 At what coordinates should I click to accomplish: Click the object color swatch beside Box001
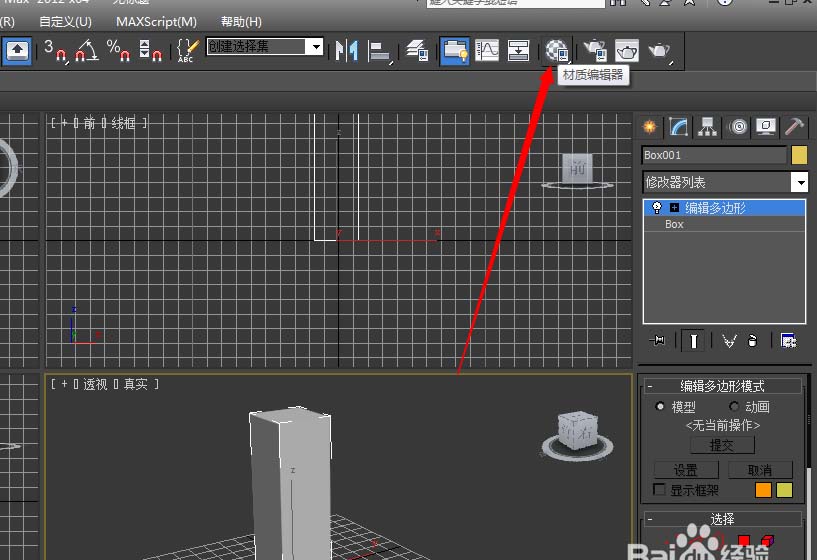[x=799, y=155]
